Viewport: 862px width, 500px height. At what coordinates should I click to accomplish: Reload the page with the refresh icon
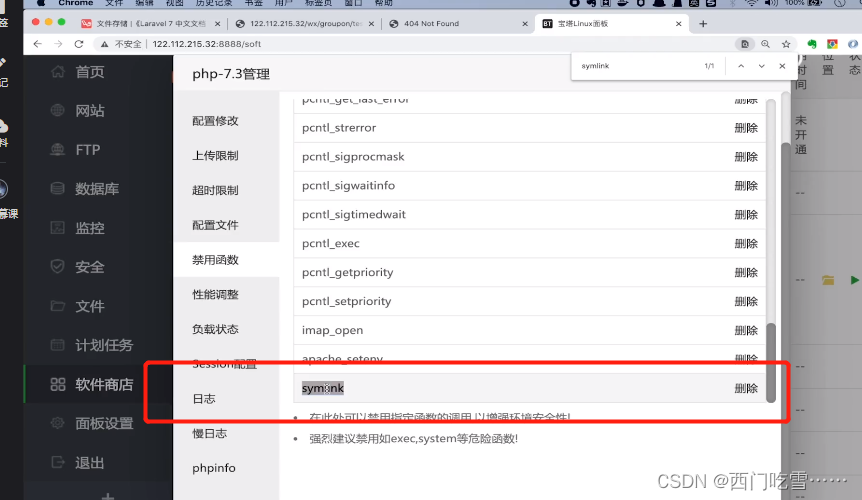click(79, 44)
